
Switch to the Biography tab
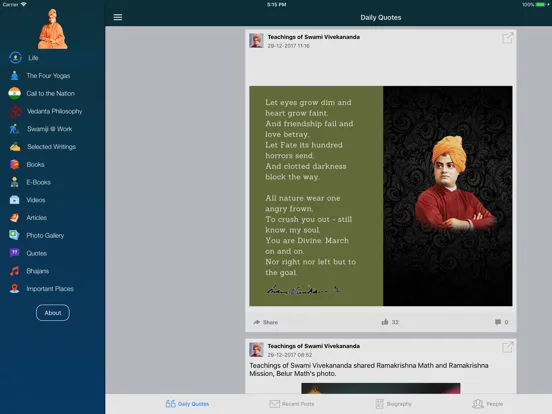[394, 404]
